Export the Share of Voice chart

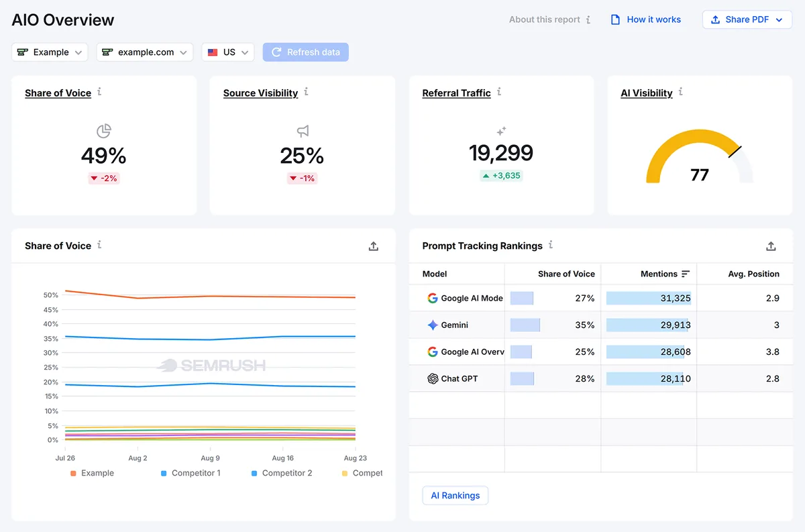[x=374, y=246]
